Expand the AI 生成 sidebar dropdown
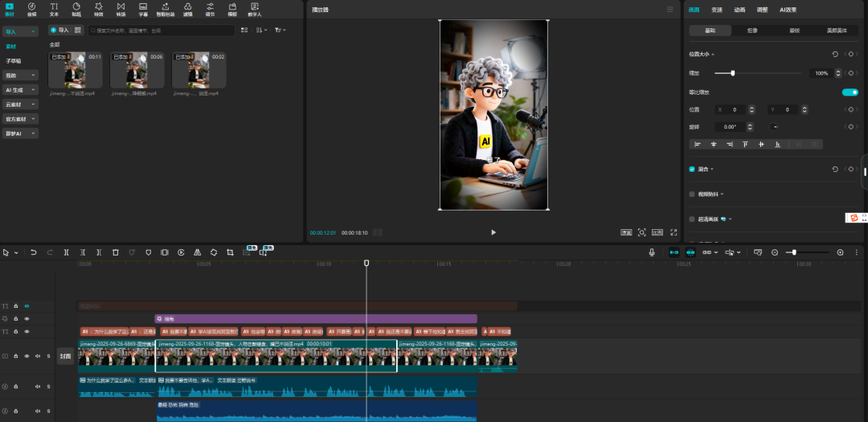The height and width of the screenshot is (422, 868). [x=21, y=90]
